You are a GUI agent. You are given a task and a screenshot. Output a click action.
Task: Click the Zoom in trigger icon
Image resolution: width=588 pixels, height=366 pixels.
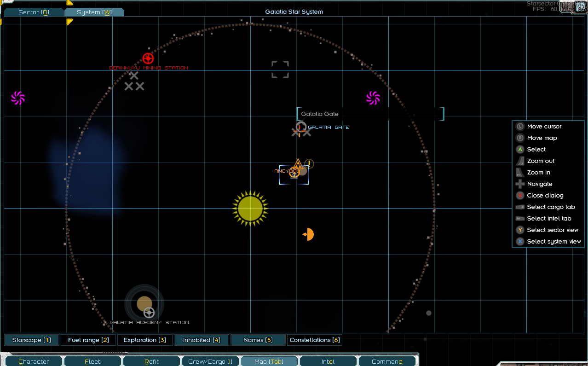point(520,172)
